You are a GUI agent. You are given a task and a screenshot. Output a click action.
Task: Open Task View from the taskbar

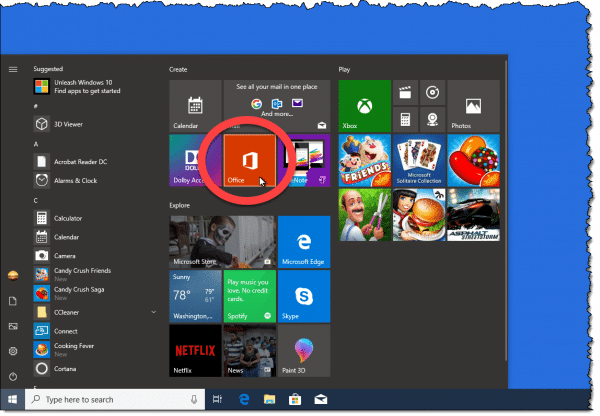[x=217, y=400]
